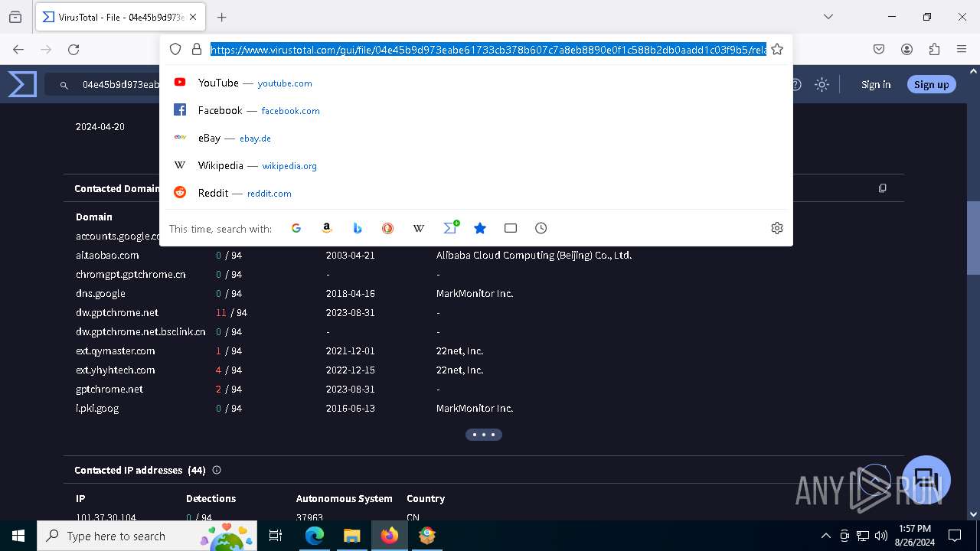
Task: Click domain ext.qymaster.com
Action: (116, 350)
